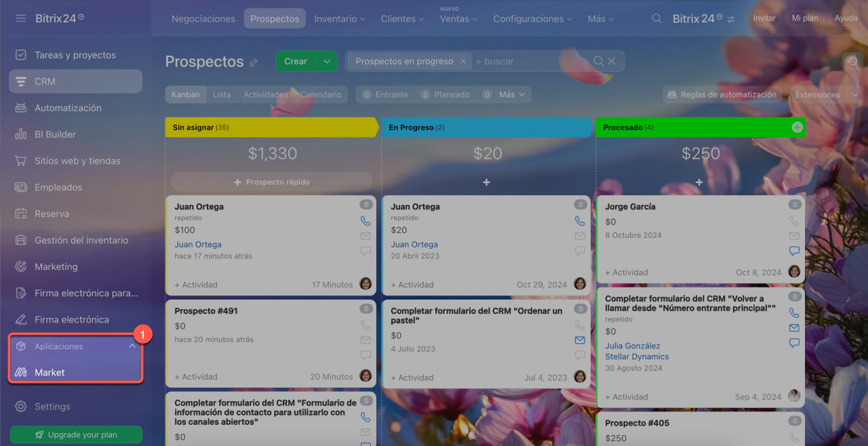Add prospect via plus in En Progreso

(x=486, y=182)
